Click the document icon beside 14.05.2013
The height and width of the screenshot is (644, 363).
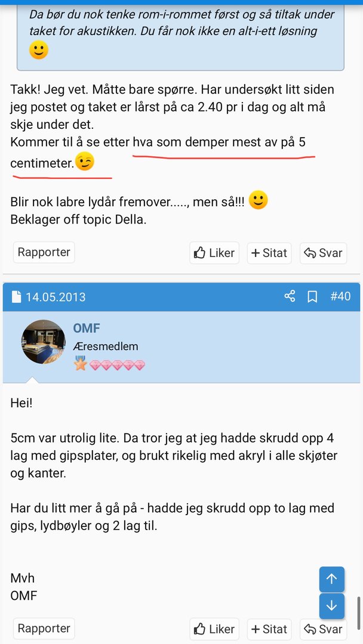click(x=16, y=297)
